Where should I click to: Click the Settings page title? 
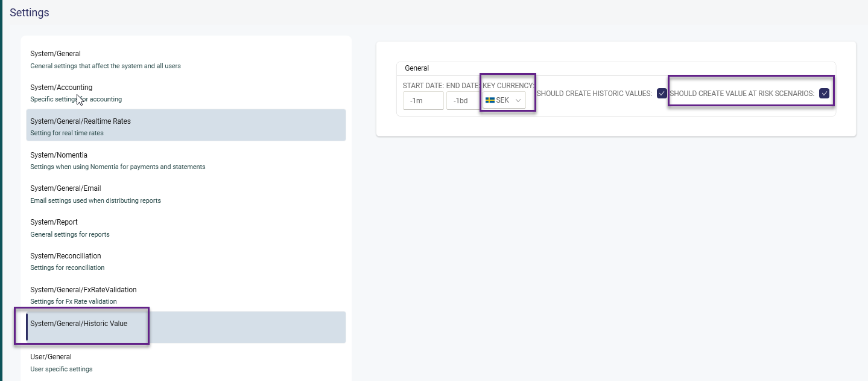(x=30, y=13)
